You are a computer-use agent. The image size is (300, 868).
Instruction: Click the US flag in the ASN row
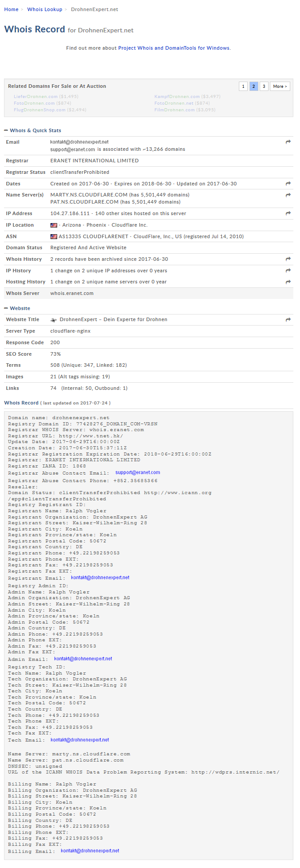point(54,237)
